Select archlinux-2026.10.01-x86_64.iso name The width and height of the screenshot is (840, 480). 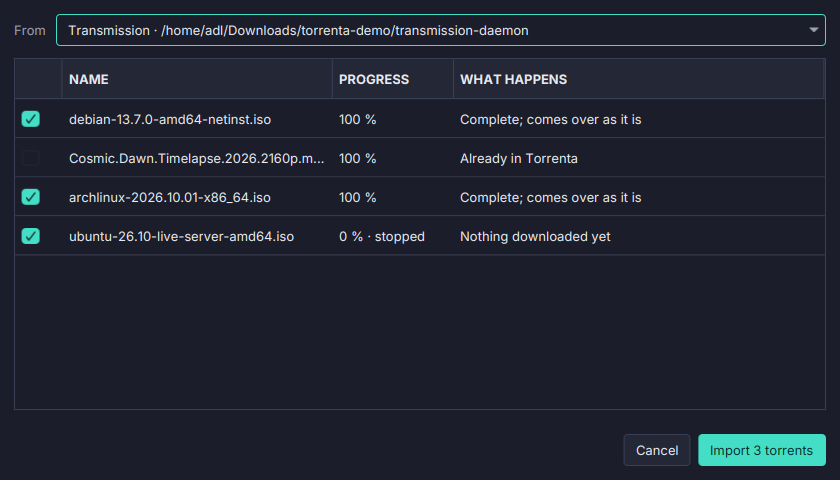click(170, 198)
